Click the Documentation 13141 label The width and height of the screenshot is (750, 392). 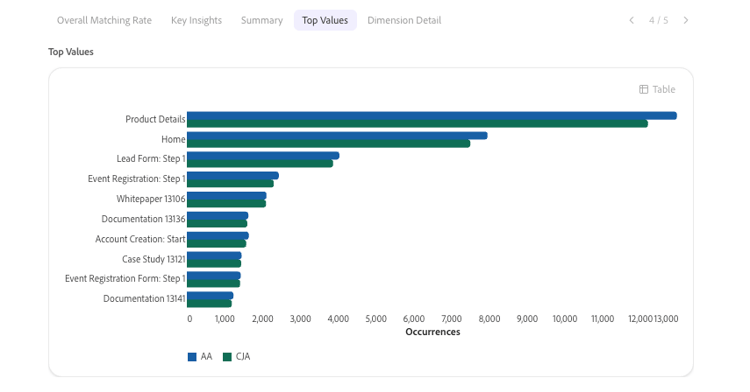coord(144,299)
